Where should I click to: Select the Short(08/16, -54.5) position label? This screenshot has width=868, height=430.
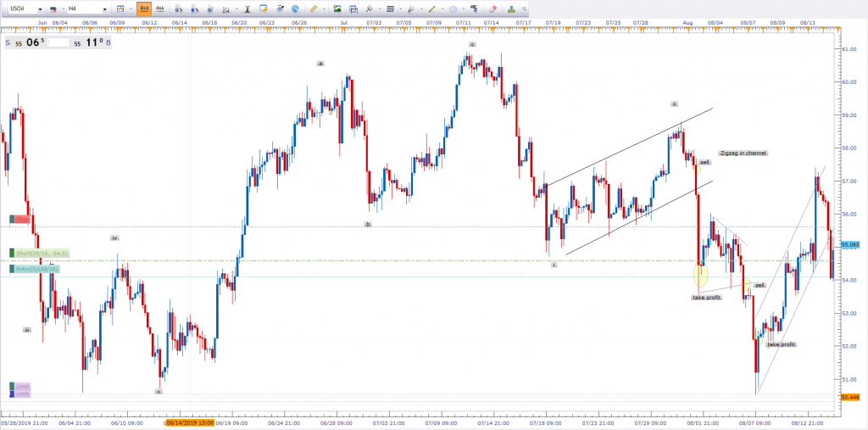pyautogui.click(x=40, y=253)
